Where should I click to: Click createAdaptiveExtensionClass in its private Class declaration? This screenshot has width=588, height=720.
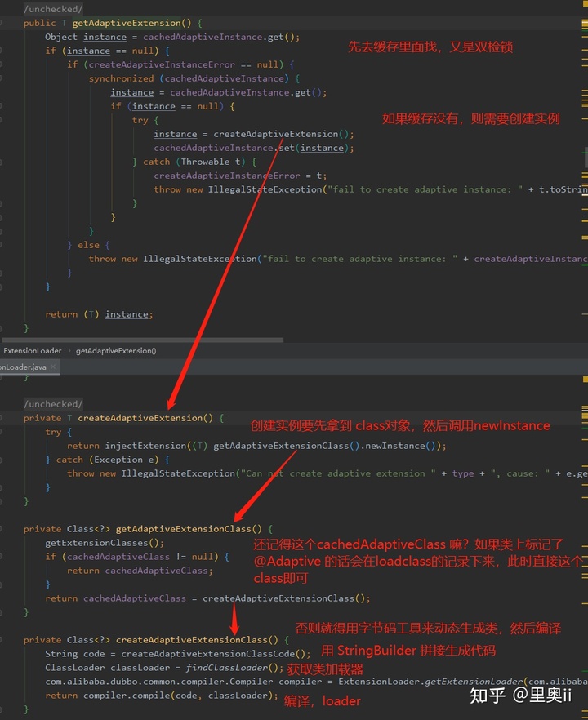(x=192, y=640)
